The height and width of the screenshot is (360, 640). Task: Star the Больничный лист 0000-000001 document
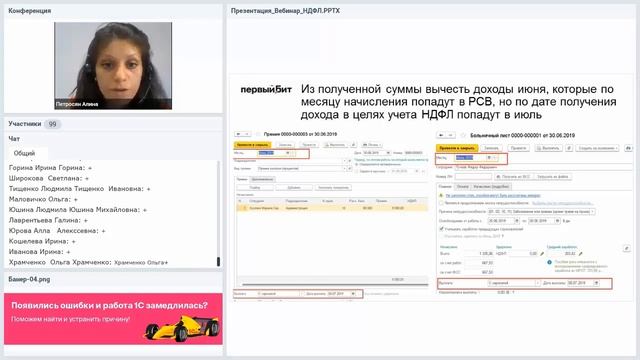coord(463,135)
